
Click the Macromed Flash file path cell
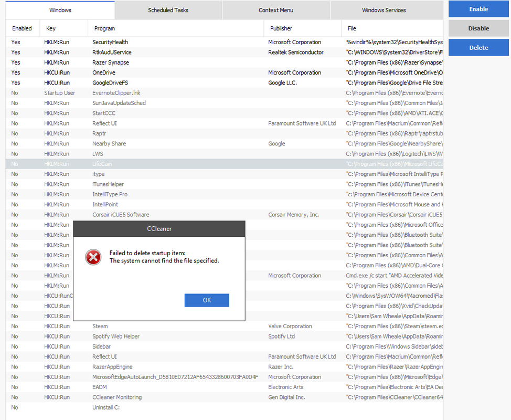coord(395,296)
